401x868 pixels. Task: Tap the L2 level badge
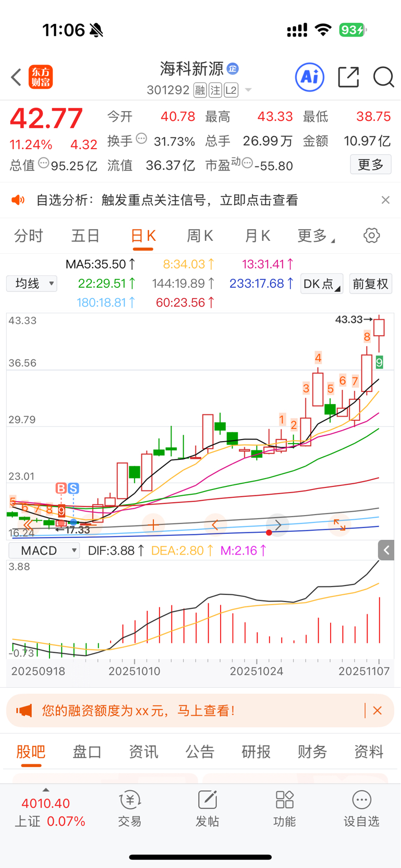pos(231,90)
